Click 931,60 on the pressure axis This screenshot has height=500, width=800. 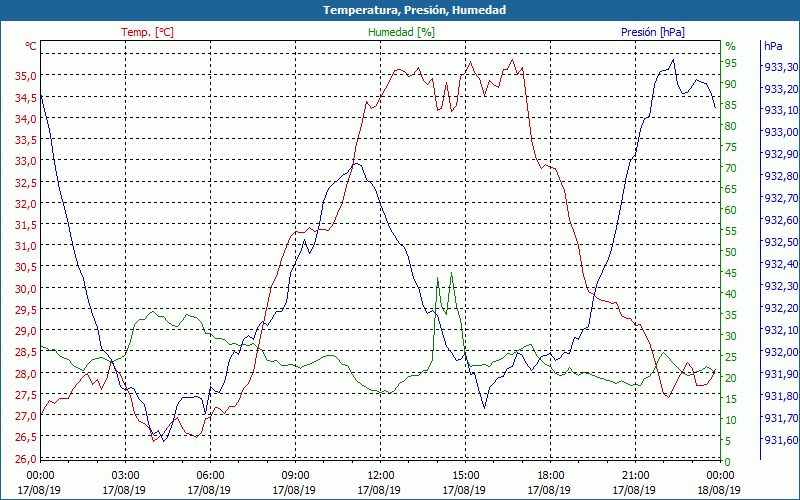[782, 439]
